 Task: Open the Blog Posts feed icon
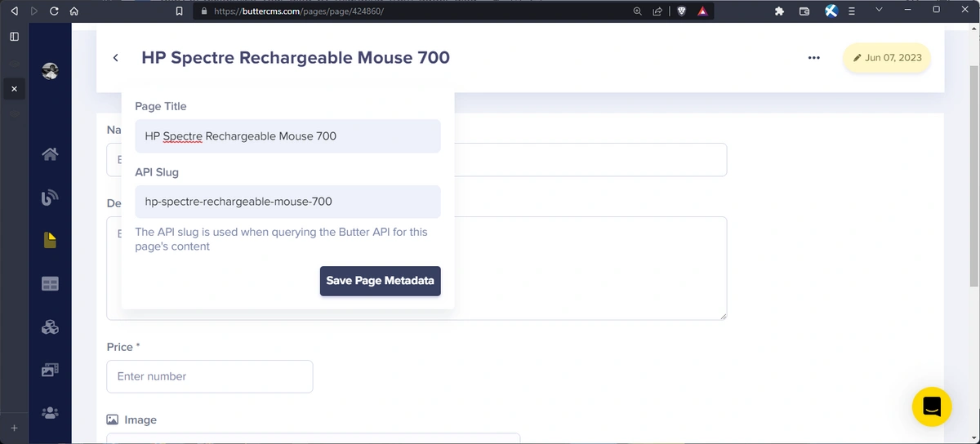coord(50,198)
